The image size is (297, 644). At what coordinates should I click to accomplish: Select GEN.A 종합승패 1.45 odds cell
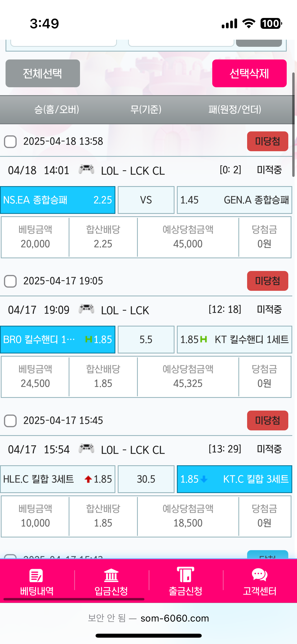pyautogui.click(x=234, y=200)
